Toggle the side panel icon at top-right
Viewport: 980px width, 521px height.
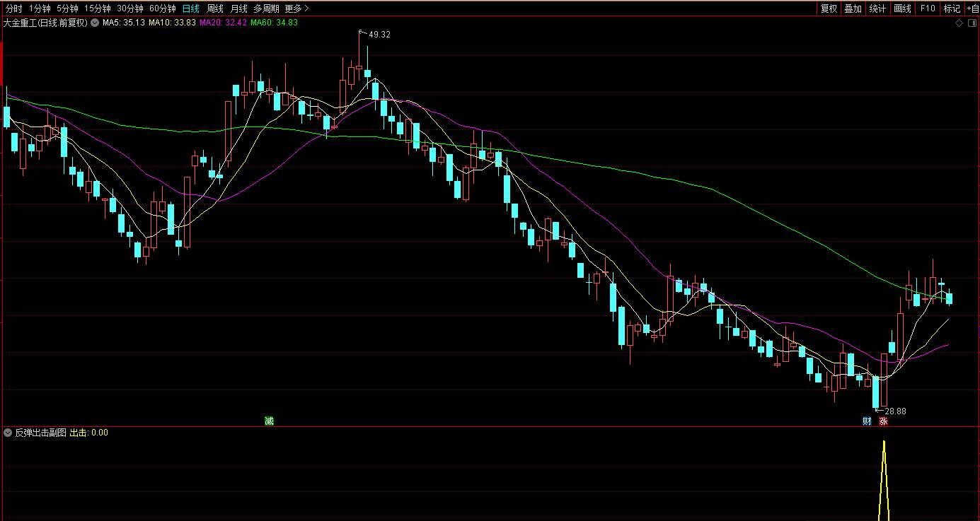tap(972, 23)
